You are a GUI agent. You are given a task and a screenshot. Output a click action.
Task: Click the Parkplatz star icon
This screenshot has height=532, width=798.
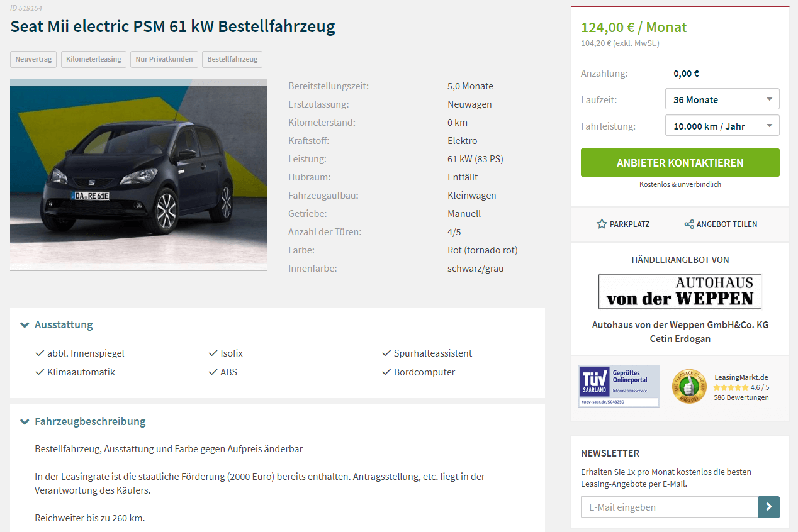pyautogui.click(x=602, y=224)
